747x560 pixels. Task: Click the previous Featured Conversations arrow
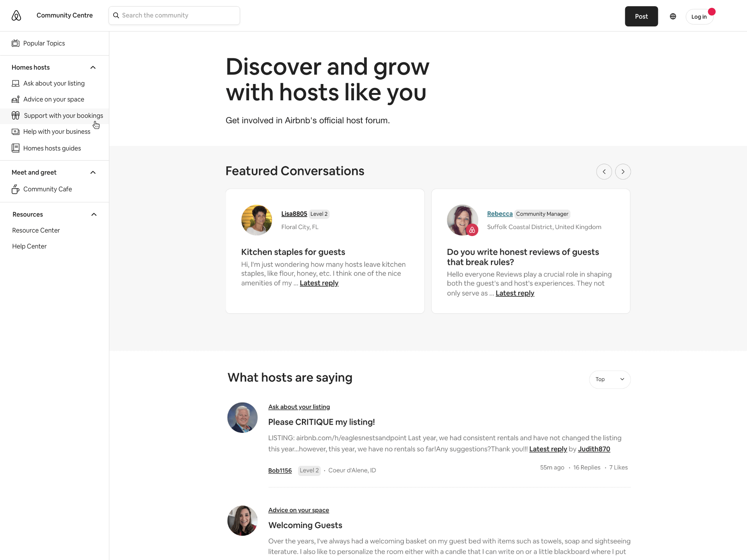tap(604, 171)
